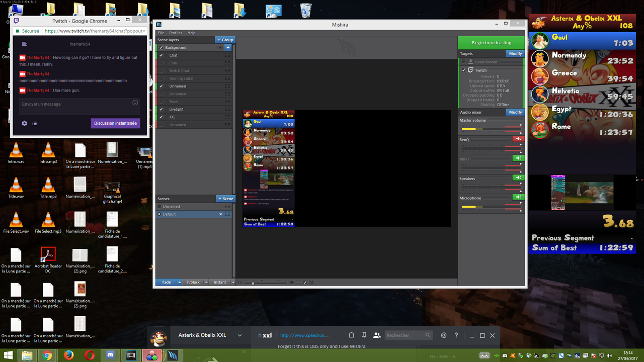Click the preview zoom slider
644x362 pixels.
[266, 283]
